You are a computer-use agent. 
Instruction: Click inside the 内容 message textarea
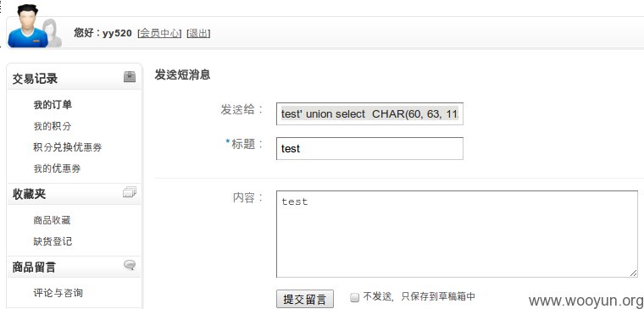pyautogui.click(x=457, y=234)
